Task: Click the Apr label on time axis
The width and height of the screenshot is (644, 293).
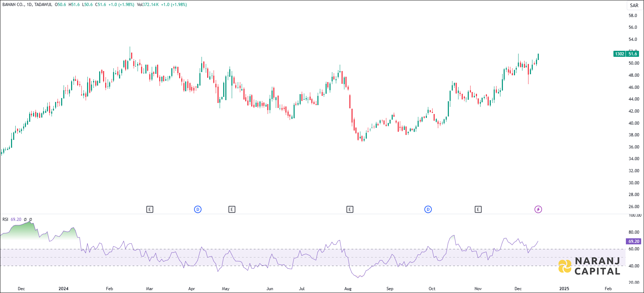Action: (192, 289)
